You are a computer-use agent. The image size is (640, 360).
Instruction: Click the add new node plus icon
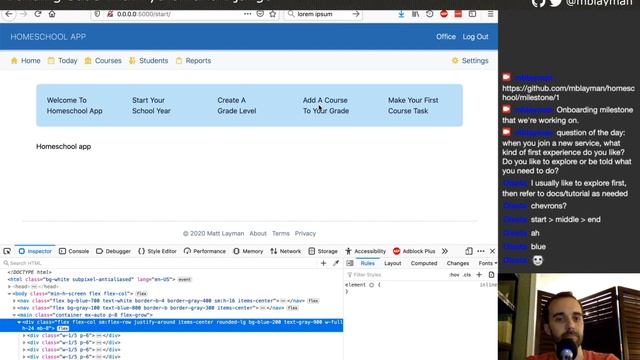[x=323, y=263]
